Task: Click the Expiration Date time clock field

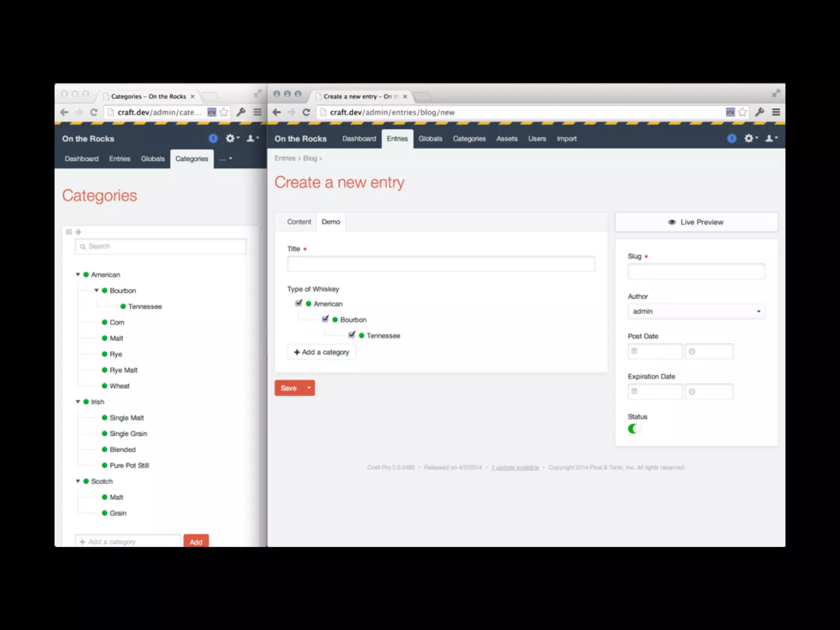Action: [x=709, y=392]
